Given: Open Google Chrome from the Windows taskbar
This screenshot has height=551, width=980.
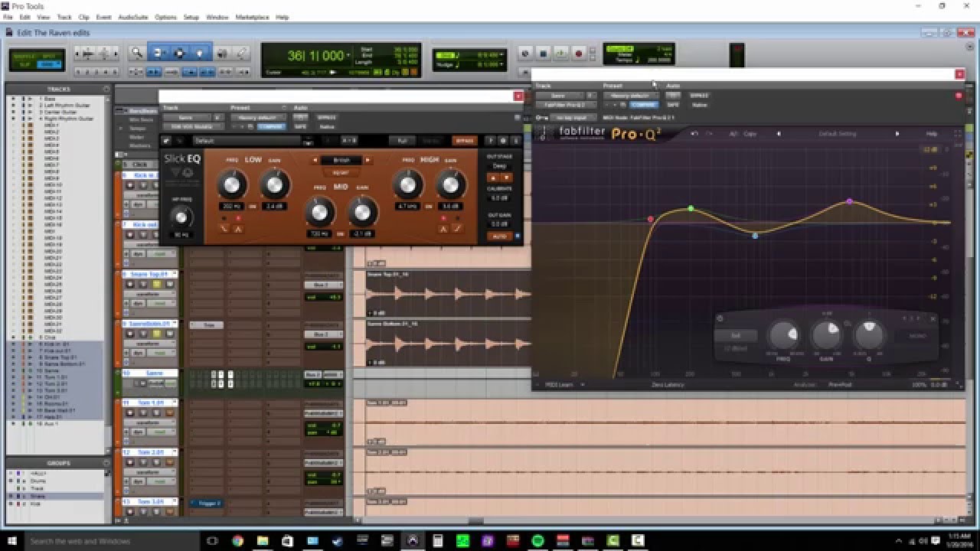Looking at the screenshot, I should pos(237,540).
